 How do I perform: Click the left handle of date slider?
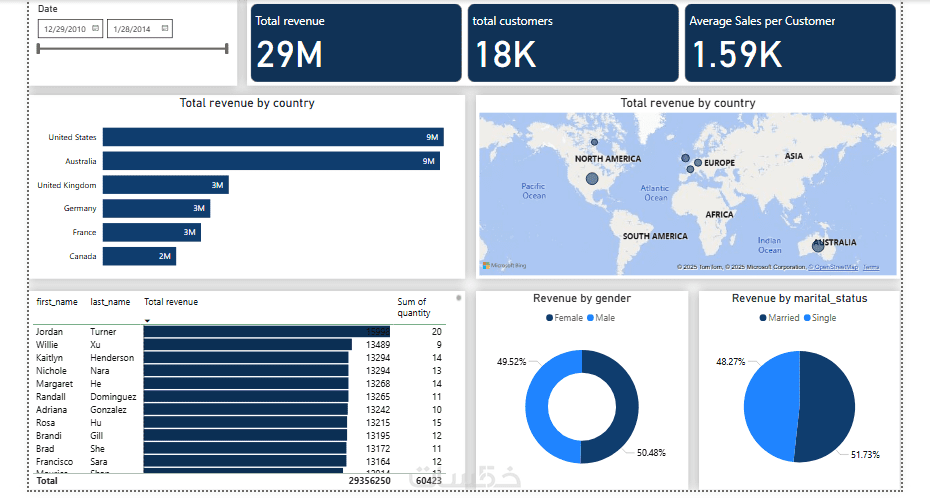pos(39,49)
